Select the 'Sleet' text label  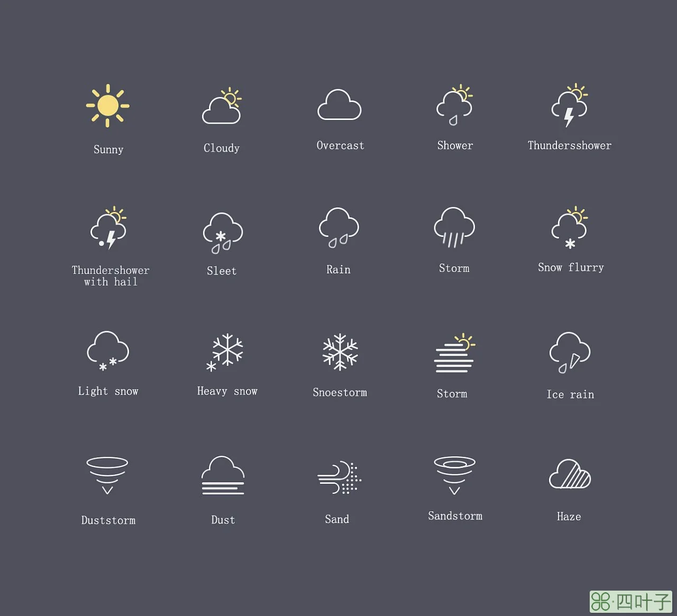point(222,271)
